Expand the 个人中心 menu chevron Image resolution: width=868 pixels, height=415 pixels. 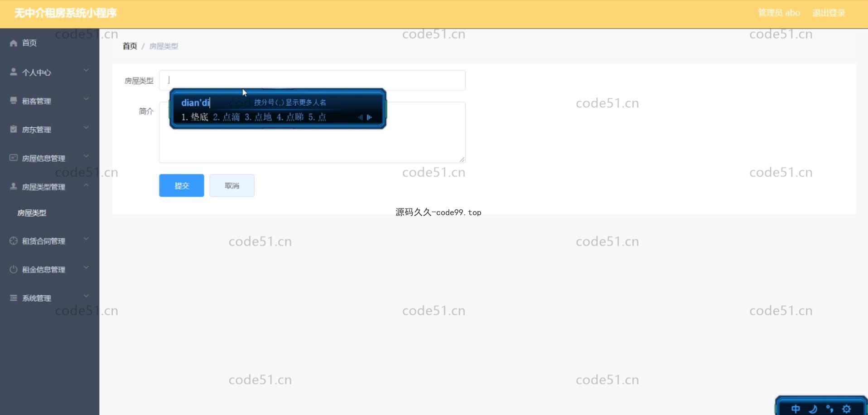point(86,70)
